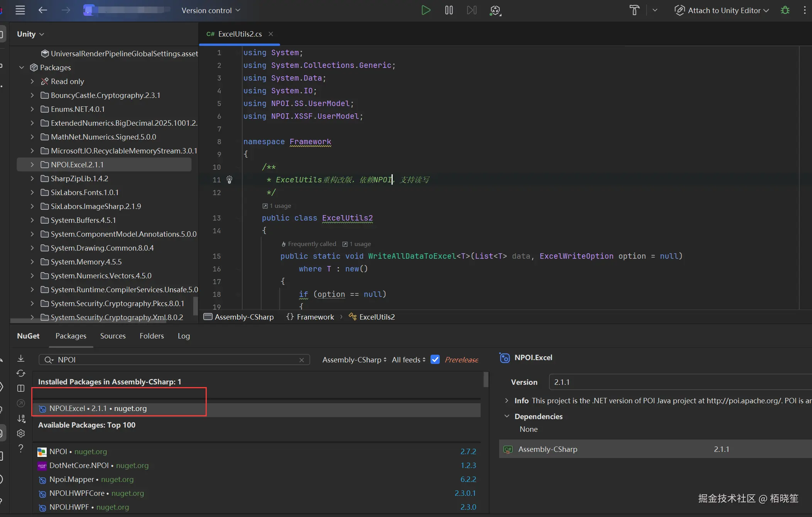The image size is (812, 517).
Task: Select the NPOI.HWPFCore package row
Action: 257,493
